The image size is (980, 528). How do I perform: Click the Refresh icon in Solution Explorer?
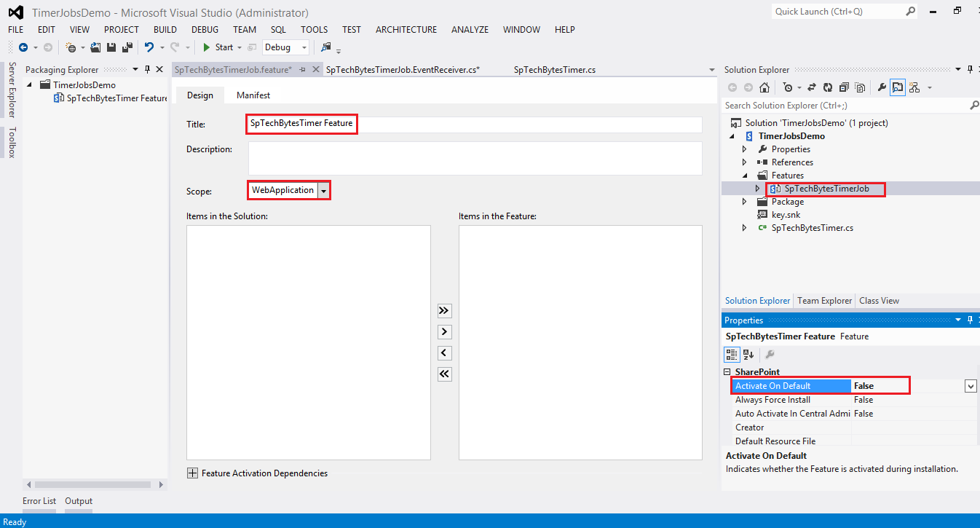[x=827, y=87]
